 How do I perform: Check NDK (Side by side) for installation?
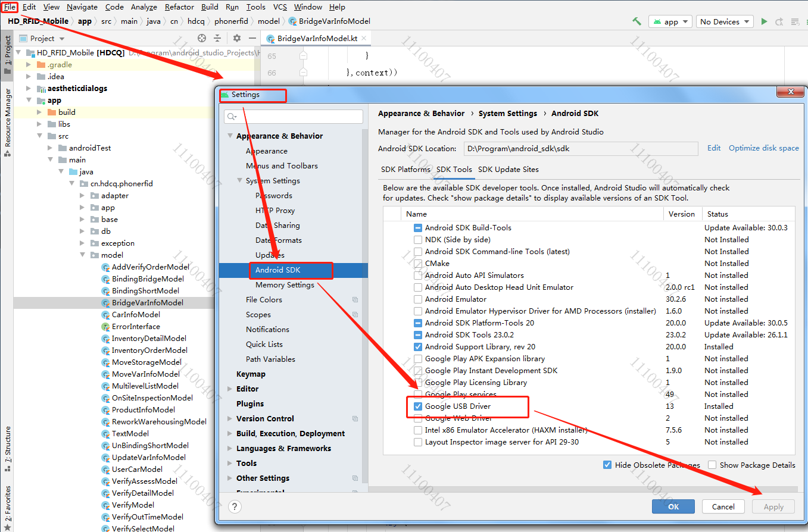click(x=419, y=239)
